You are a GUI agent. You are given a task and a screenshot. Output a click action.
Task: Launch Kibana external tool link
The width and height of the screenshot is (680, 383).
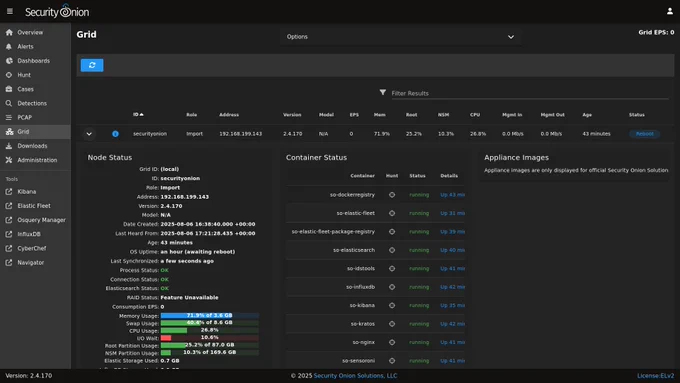[35, 192]
